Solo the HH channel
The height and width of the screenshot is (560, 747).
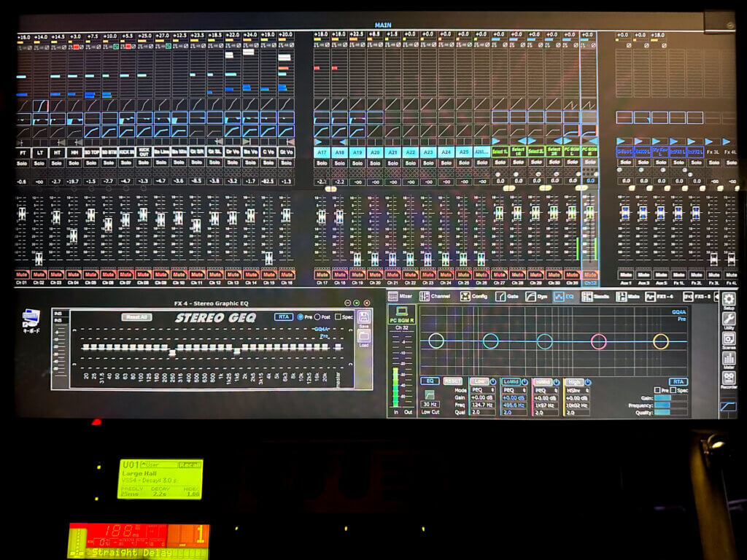pyautogui.click(x=73, y=162)
